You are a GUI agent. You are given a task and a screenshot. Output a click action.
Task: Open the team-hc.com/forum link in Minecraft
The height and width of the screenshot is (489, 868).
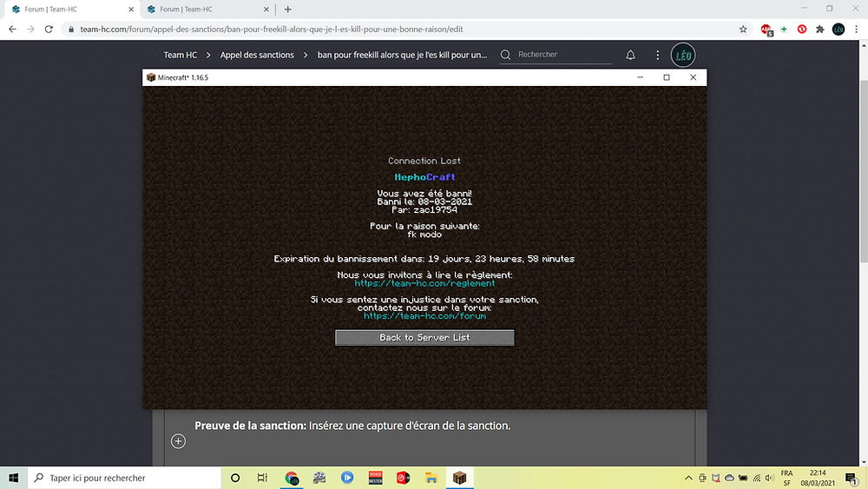pyautogui.click(x=424, y=316)
